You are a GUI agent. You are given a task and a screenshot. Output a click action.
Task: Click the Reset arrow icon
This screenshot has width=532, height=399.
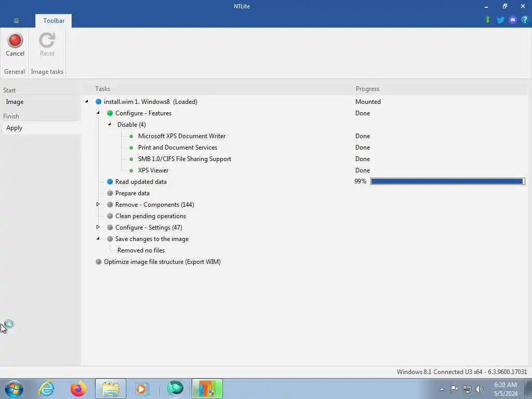47,41
